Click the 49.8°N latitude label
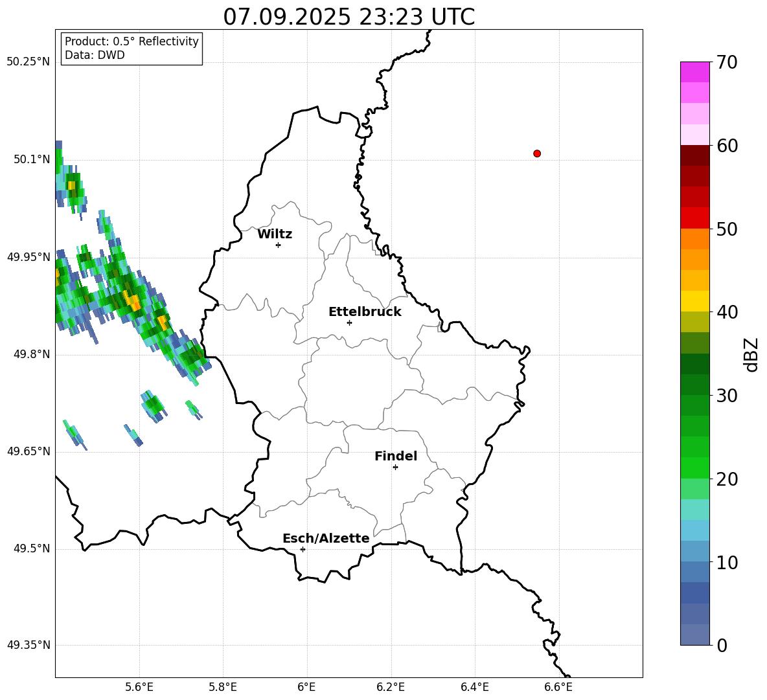Viewport: 767px width, 700px height. (x=32, y=354)
